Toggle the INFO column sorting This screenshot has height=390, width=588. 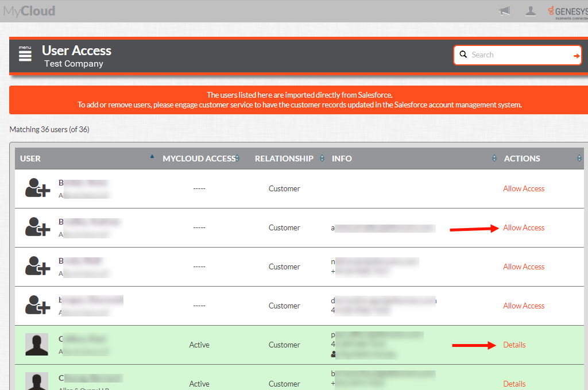pyautogui.click(x=494, y=158)
